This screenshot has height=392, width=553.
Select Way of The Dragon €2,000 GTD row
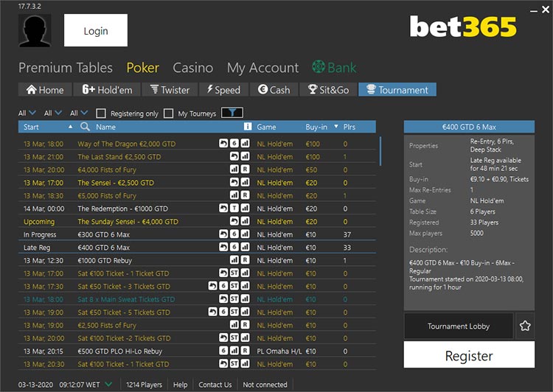(x=197, y=144)
